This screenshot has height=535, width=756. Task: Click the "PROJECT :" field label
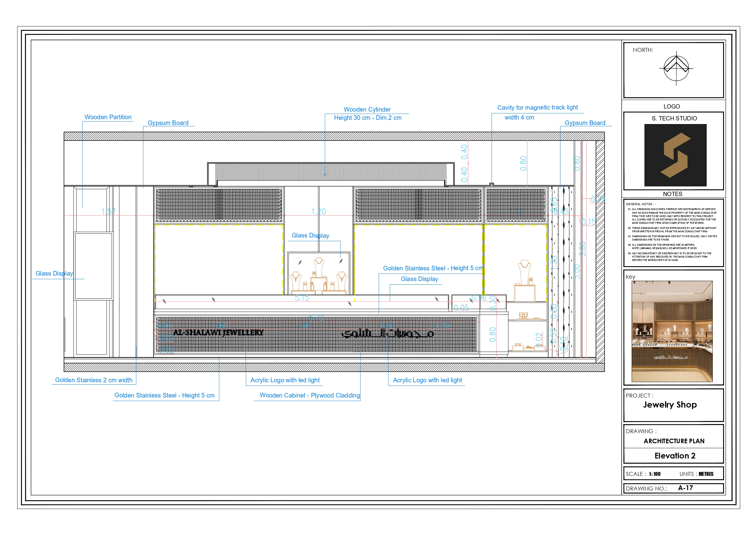[x=639, y=396]
